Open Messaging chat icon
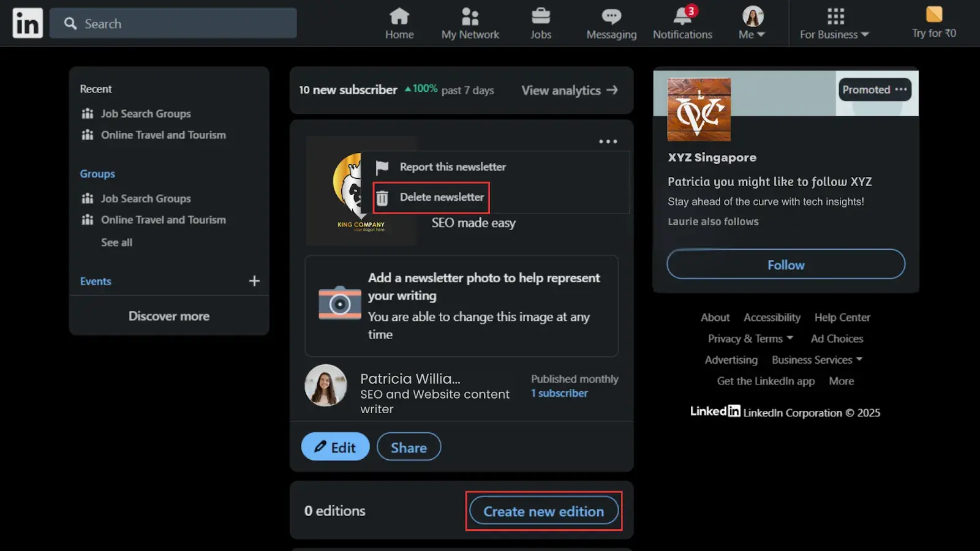The width and height of the screenshot is (980, 551). 611,17
